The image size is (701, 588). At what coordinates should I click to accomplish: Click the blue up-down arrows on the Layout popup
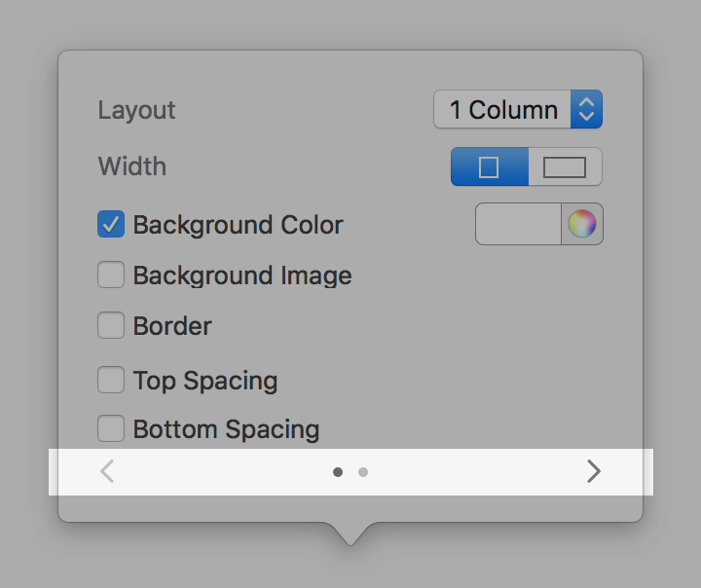click(586, 109)
